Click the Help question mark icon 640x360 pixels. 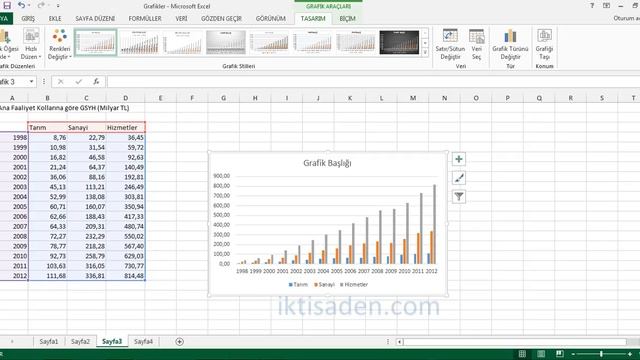[592, 6]
